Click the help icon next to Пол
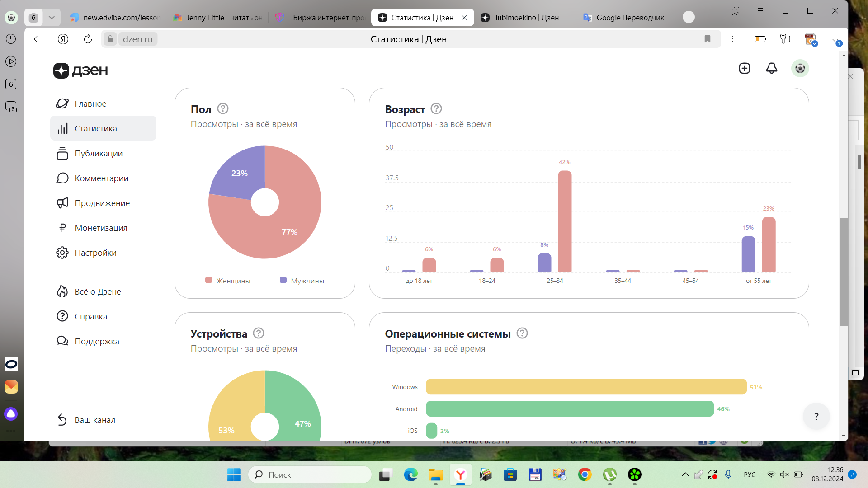868x488 pixels. [x=223, y=109]
